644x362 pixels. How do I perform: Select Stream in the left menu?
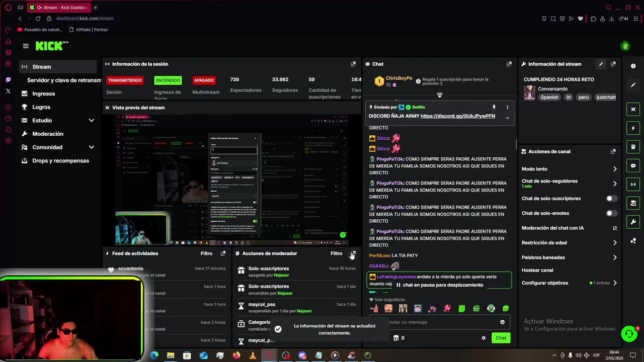(58, 67)
